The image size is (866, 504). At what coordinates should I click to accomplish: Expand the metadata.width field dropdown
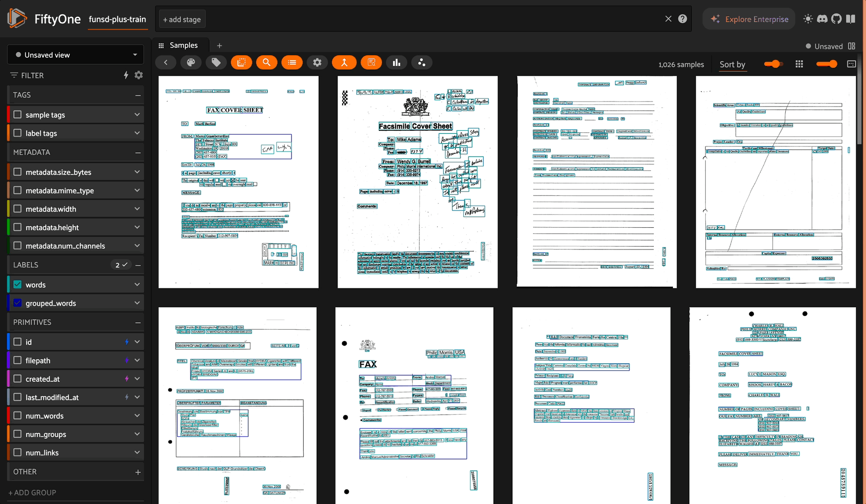(x=137, y=209)
